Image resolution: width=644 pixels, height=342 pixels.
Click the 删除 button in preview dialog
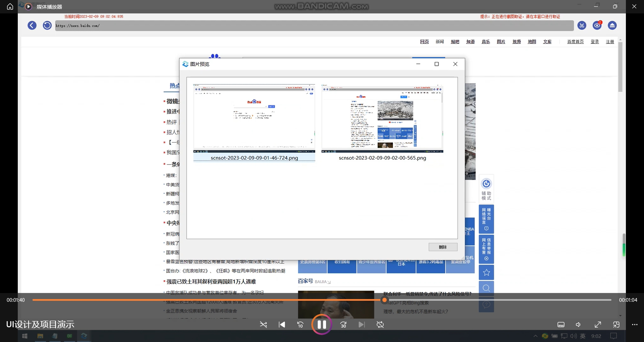pyautogui.click(x=443, y=247)
